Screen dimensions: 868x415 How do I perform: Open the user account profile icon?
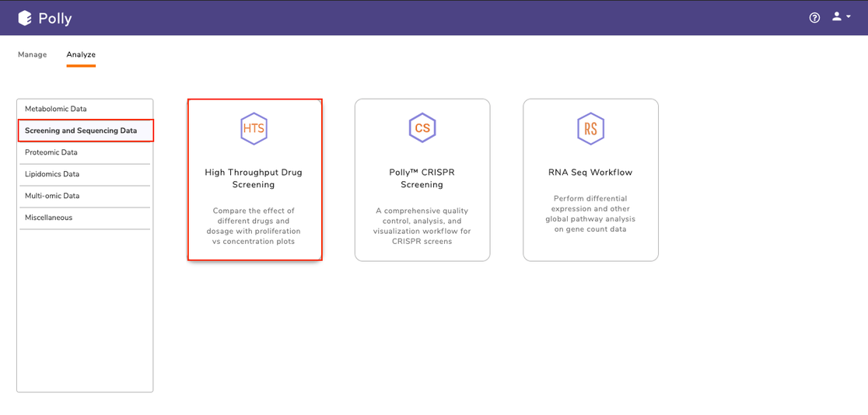(x=836, y=17)
